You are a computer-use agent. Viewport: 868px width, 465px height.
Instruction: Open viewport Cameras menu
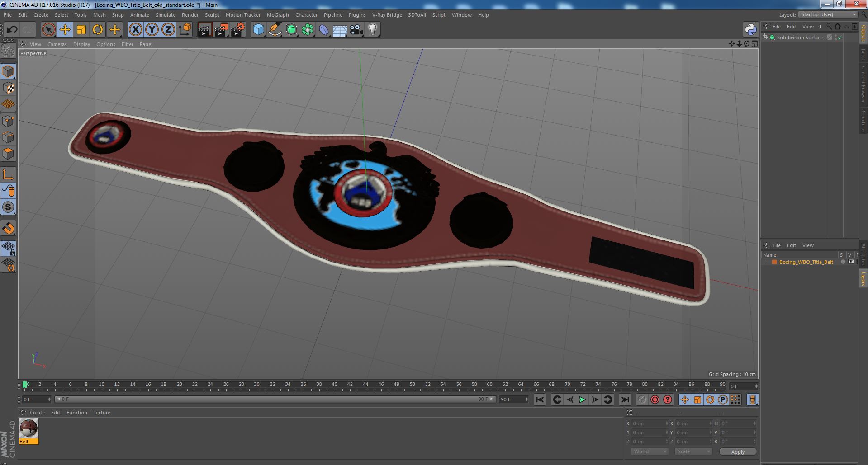[x=57, y=44]
